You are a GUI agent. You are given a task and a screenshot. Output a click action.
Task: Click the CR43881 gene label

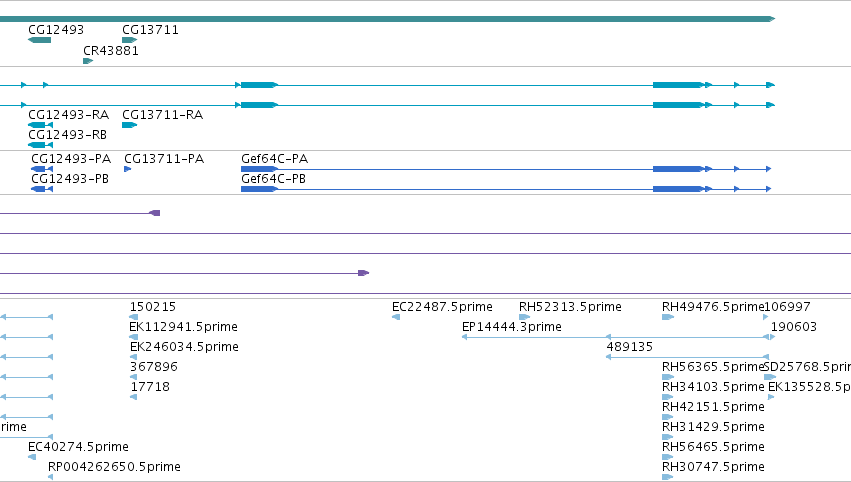[111, 50]
